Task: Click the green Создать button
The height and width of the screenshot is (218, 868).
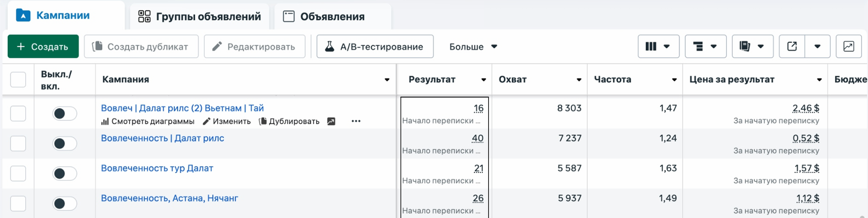Action: [x=43, y=47]
